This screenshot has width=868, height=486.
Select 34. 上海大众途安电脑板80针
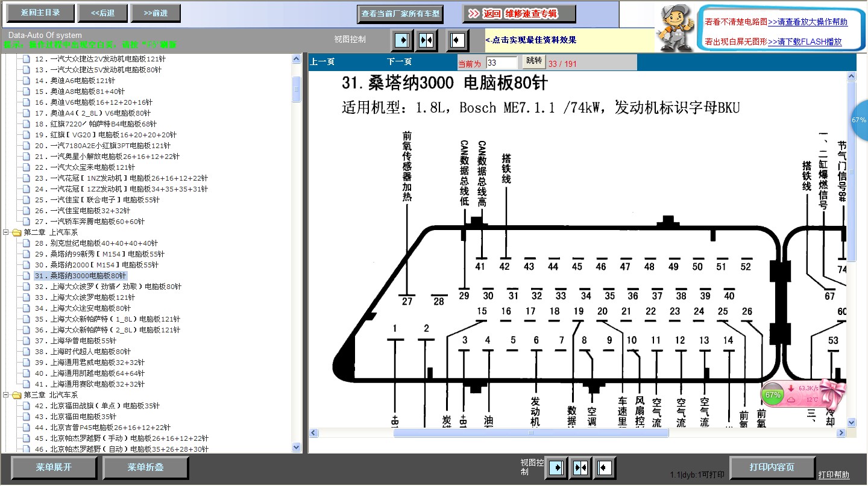click(x=83, y=308)
